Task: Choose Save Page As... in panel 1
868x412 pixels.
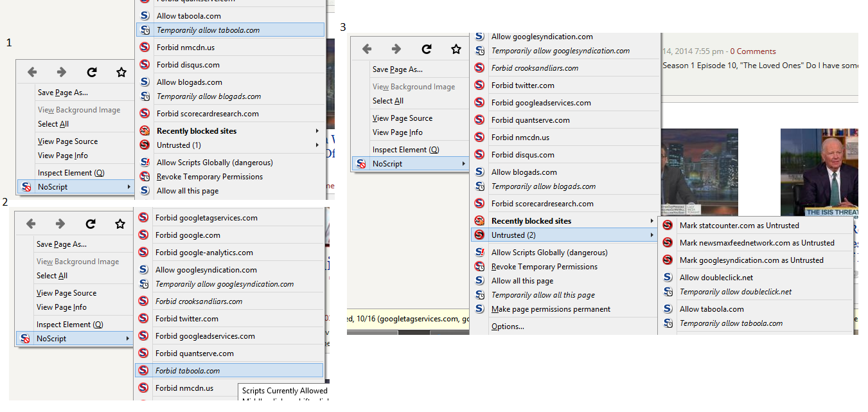Action: click(63, 93)
